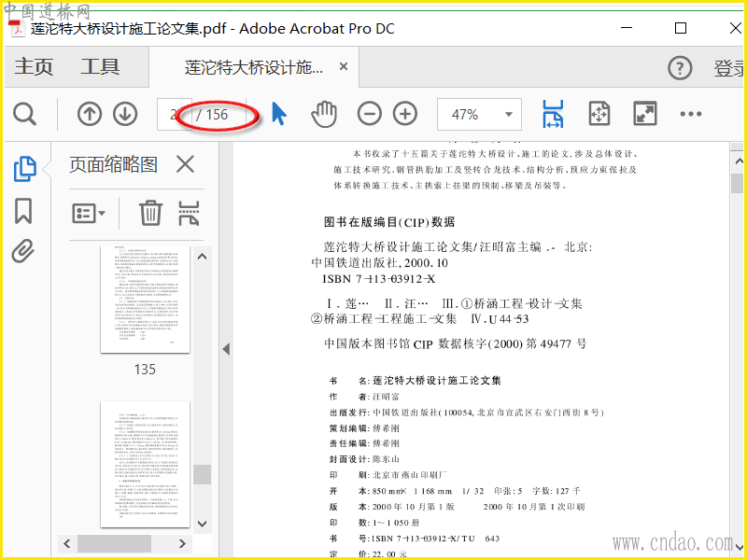The height and width of the screenshot is (560, 747).
Task: Click the 中国铁道出版社, 2000.10 text
Action: pyautogui.click(x=380, y=263)
